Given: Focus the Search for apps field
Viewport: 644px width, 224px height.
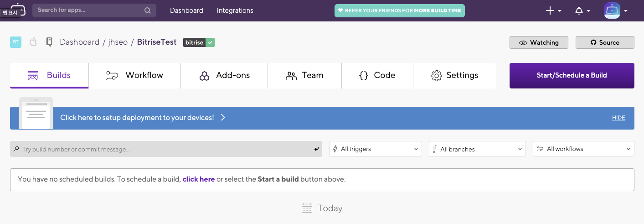Looking at the screenshot, I should point(94,10).
